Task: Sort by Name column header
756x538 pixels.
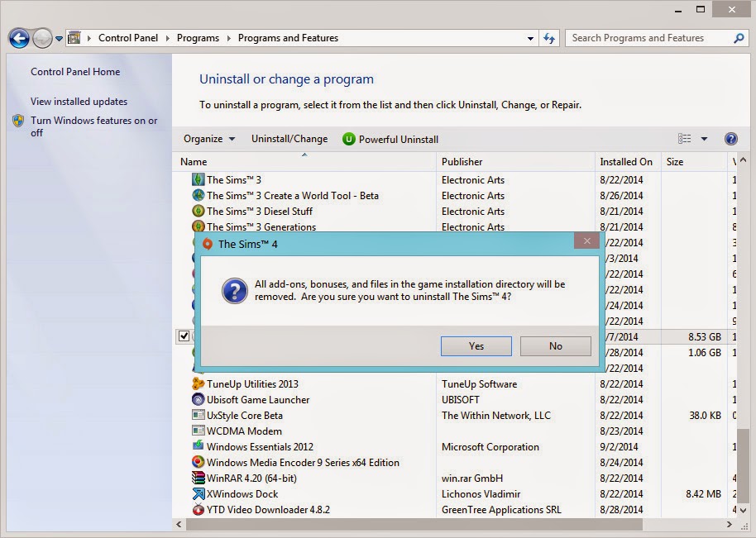Action: (304, 162)
